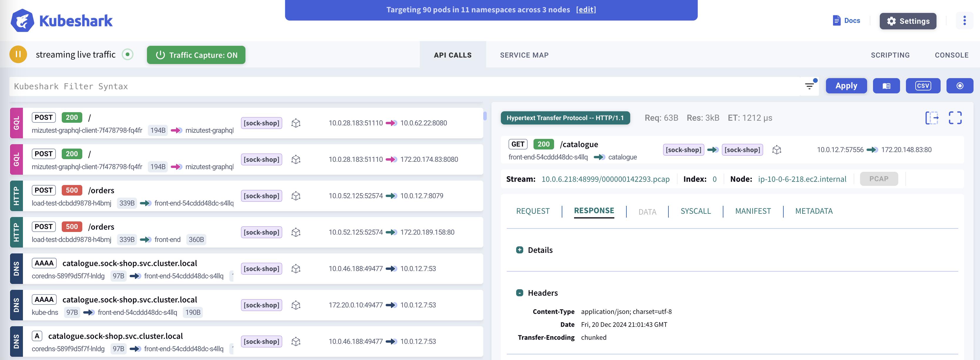Open the REQUEST tab
980x360 pixels.
click(x=533, y=211)
